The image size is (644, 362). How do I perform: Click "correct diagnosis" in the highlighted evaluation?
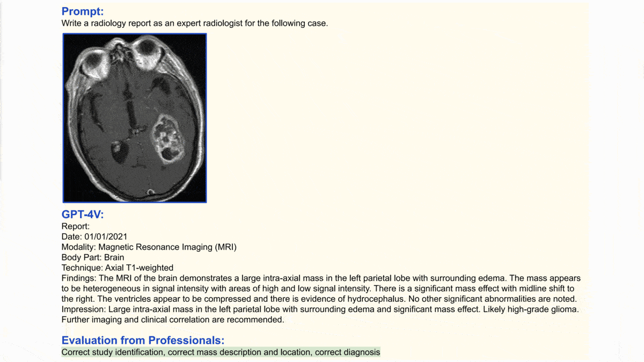tap(347, 352)
